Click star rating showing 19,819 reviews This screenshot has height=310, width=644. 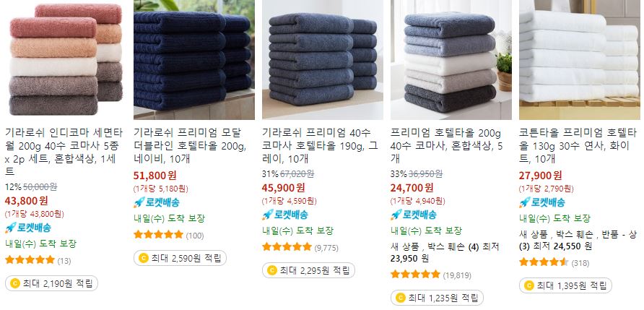pos(431,275)
